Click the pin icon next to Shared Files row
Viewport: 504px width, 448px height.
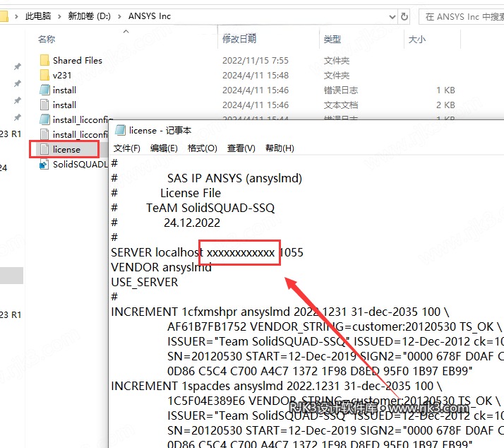pyautogui.click(x=18, y=66)
